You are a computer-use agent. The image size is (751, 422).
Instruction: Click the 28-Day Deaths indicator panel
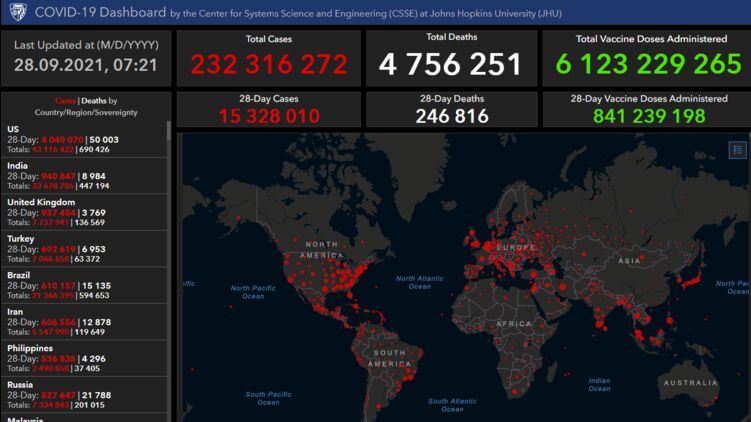coord(450,109)
